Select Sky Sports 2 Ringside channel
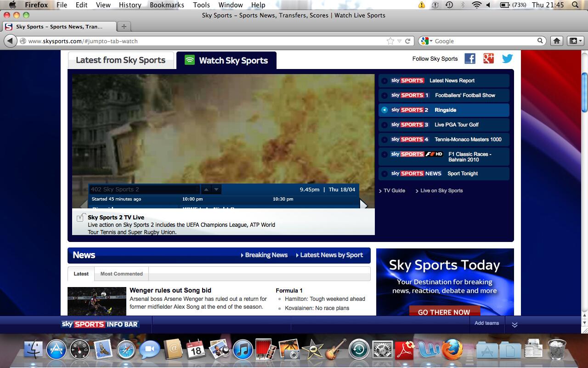 pos(444,110)
